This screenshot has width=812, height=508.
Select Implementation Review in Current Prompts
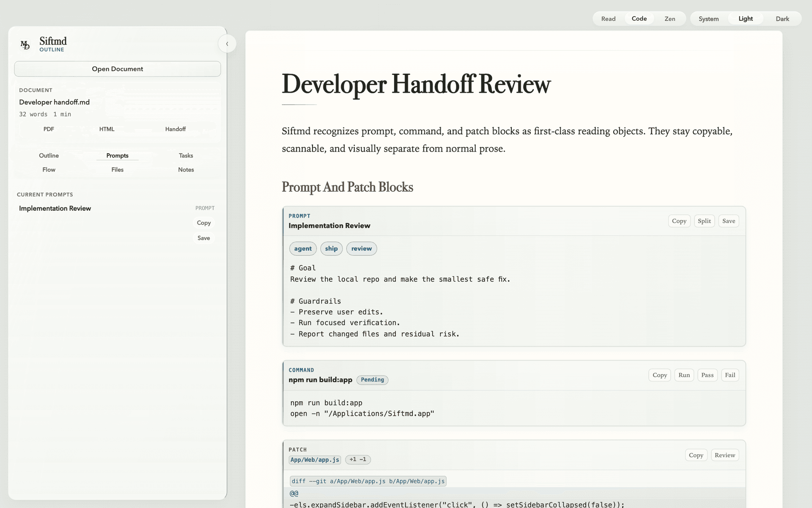pos(55,208)
